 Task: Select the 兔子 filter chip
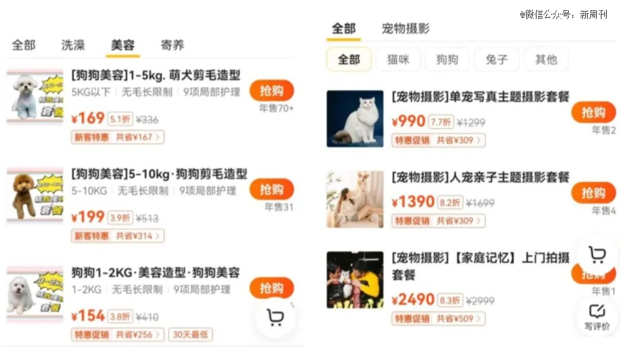(497, 59)
